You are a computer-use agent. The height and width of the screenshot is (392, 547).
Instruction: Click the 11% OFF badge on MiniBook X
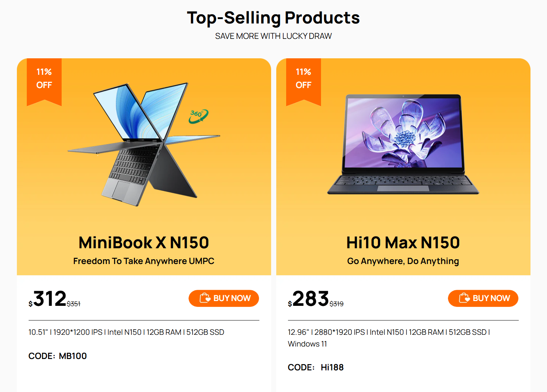coord(44,78)
